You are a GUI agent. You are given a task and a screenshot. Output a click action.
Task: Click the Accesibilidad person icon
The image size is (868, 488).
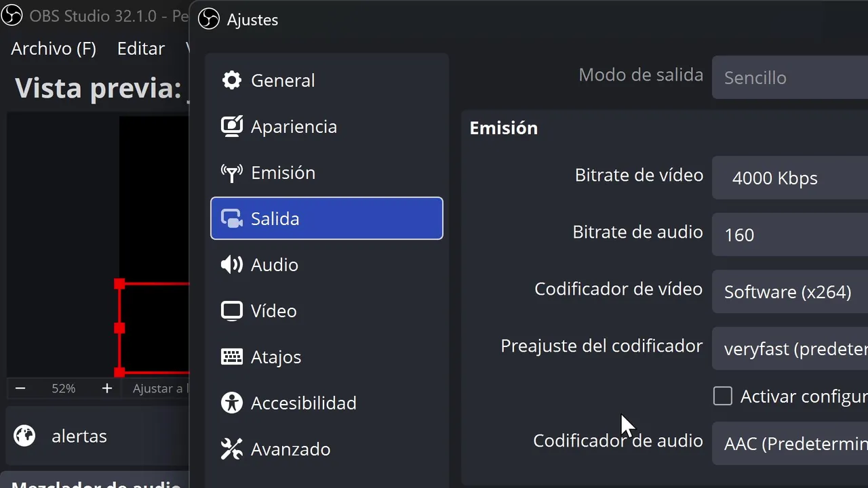click(232, 403)
